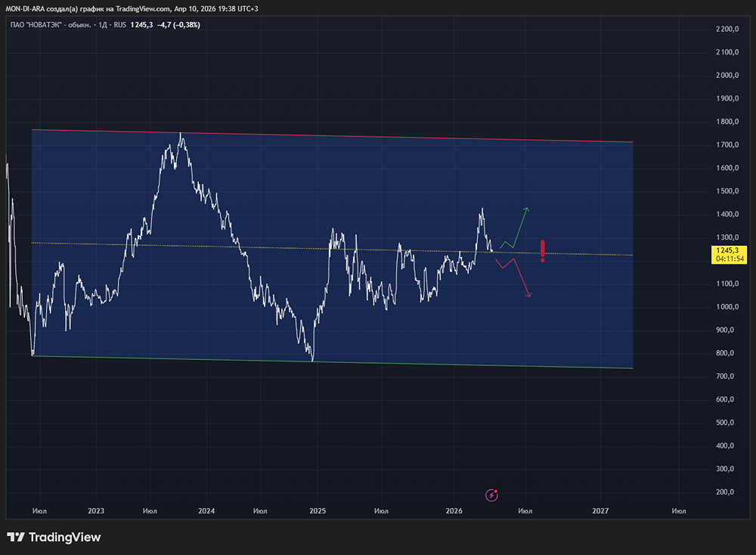Click the yellow current price label 1245,3
The image size is (756, 555).
point(729,250)
